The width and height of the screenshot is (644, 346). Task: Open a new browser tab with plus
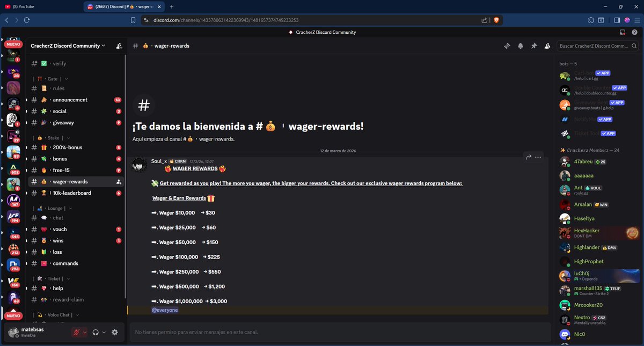click(172, 6)
